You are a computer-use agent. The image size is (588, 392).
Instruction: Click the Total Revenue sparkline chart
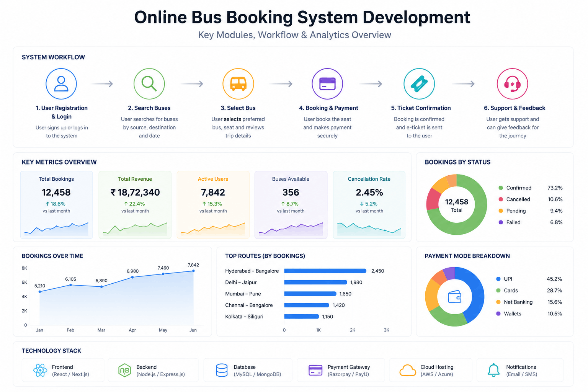click(135, 229)
